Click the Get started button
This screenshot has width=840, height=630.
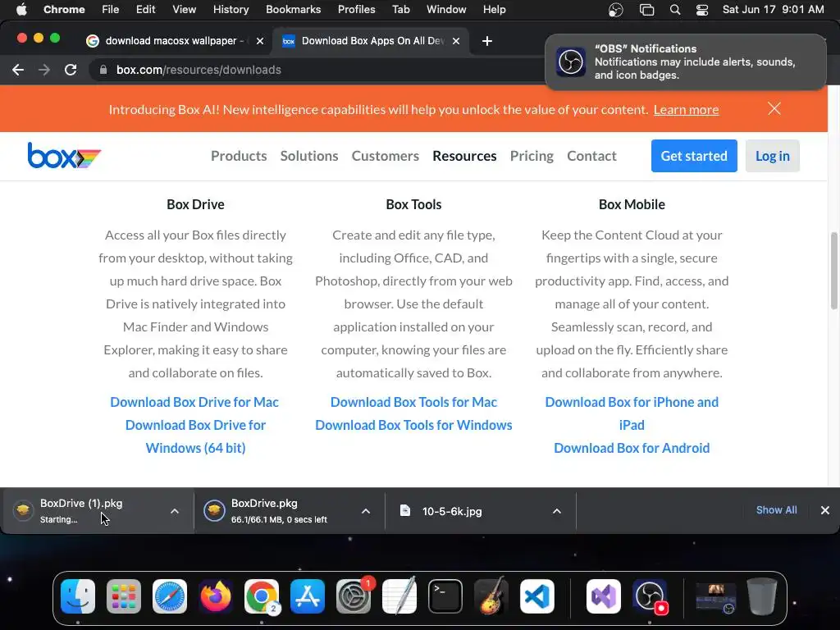pyautogui.click(x=694, y=156)
